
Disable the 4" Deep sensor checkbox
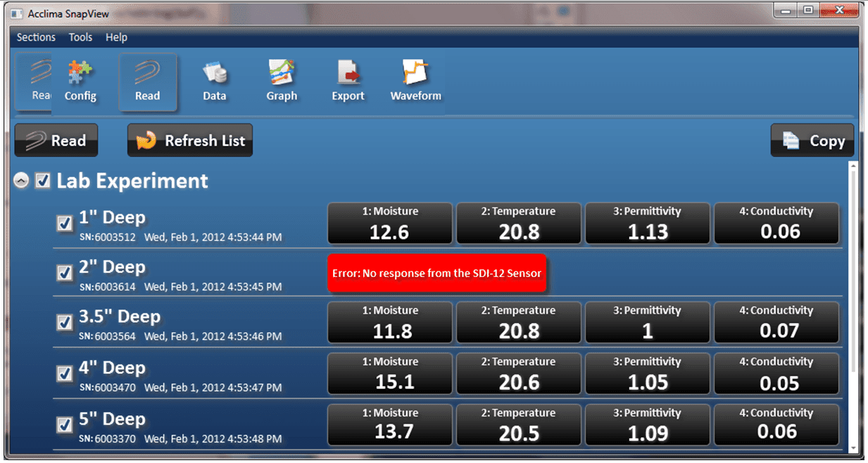tap(65, 374)
